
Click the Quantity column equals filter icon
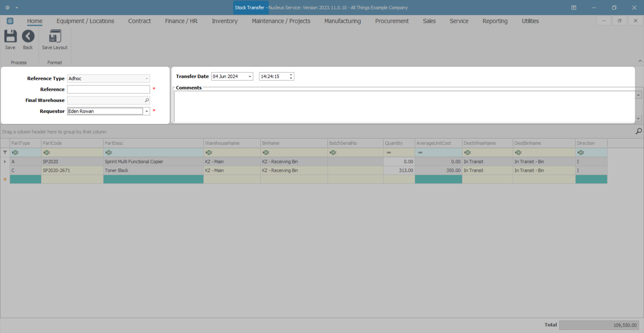click(x=389, y=152)
